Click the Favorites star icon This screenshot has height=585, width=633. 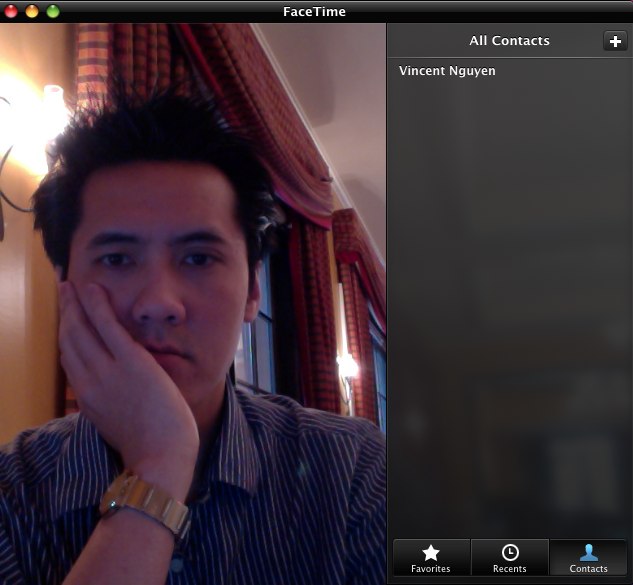[431, 552]
